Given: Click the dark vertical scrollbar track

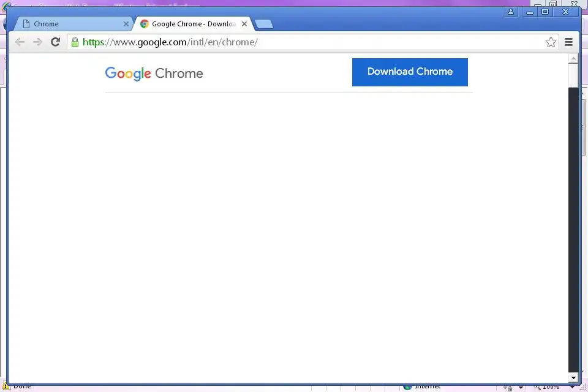Looking at the screenshot, I should click(x=573, y=229).
